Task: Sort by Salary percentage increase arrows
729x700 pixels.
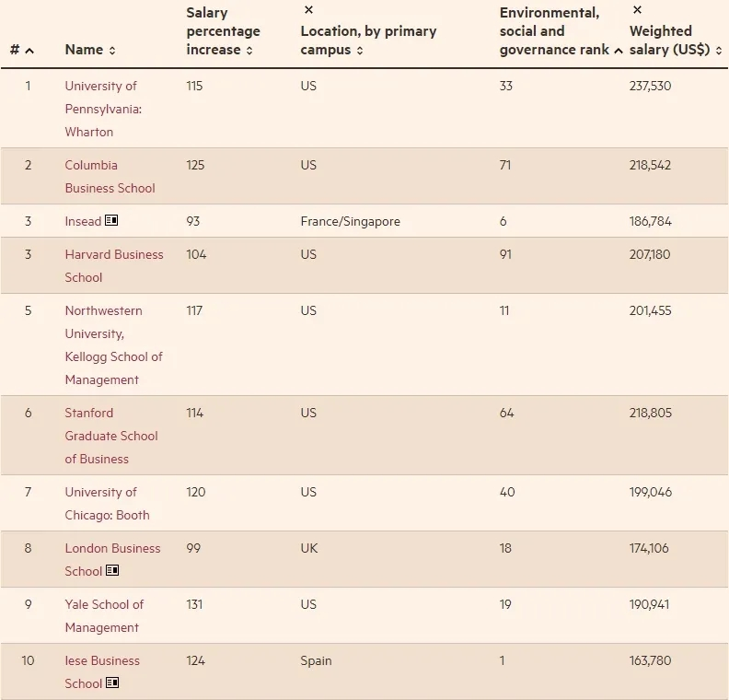Action: pos(249,51)
